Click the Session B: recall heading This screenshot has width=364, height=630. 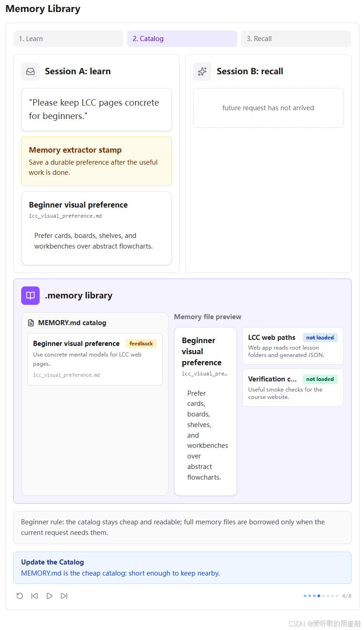[250, 71]
